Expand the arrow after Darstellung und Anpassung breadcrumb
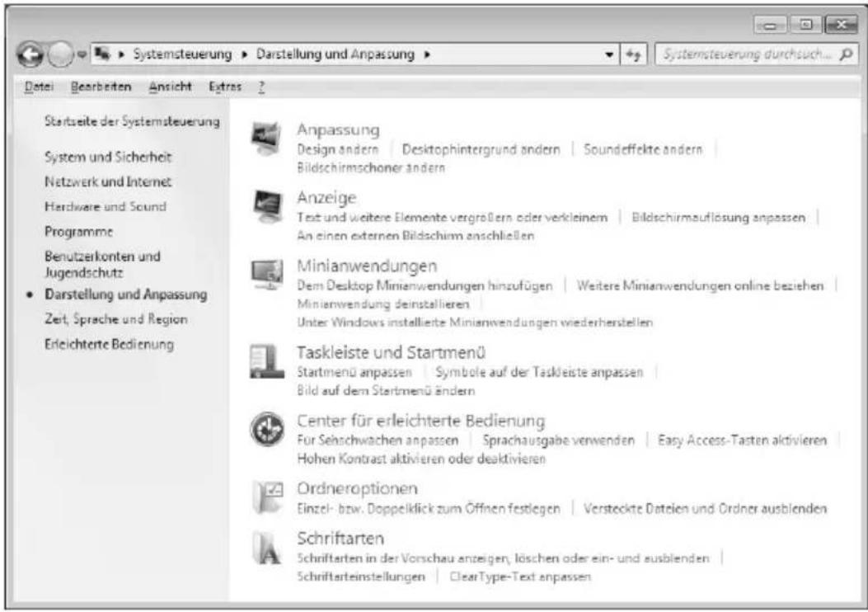This screenshot has height=612, width=868. coord(427,54)
